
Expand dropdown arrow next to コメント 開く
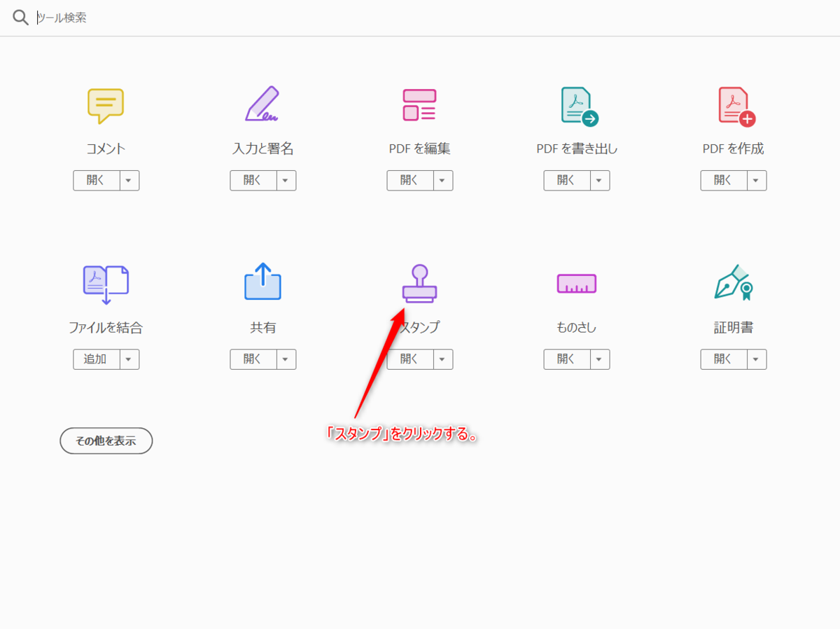[129, 180]
